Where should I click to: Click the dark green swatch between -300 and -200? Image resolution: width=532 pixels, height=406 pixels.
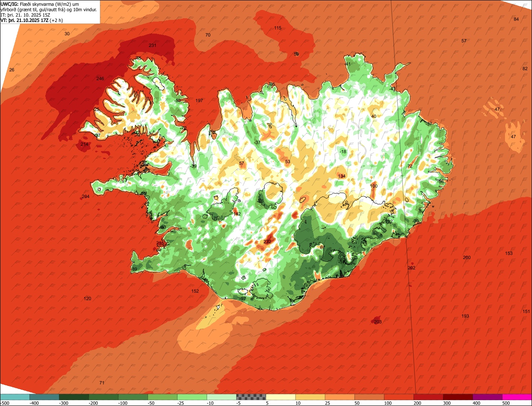pyautogui.click(x=74, y=397)
